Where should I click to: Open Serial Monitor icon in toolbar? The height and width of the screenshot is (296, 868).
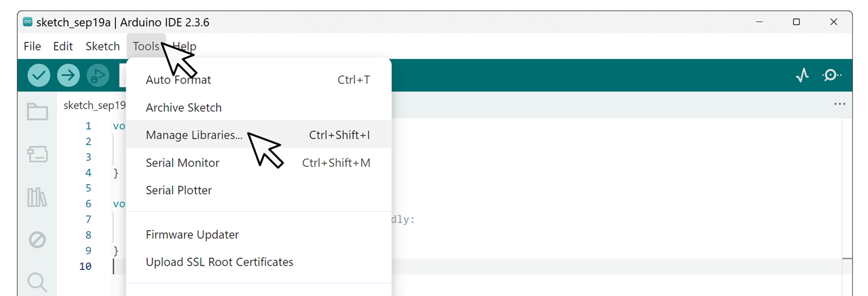click(x=832, y=75)
